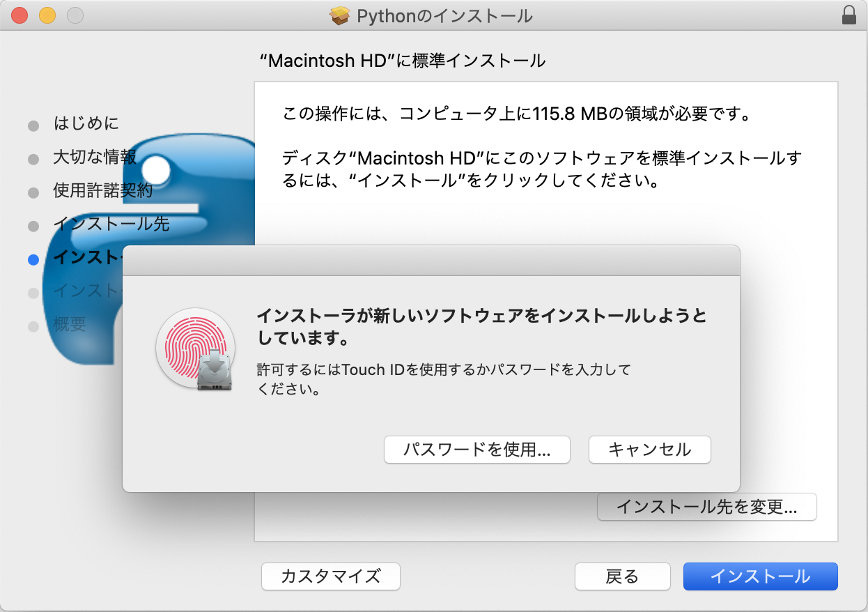Image resolution: width=868 pixels, height=612 pixels.
Task: Go back with the 戻る button
Action: point(623,576)
